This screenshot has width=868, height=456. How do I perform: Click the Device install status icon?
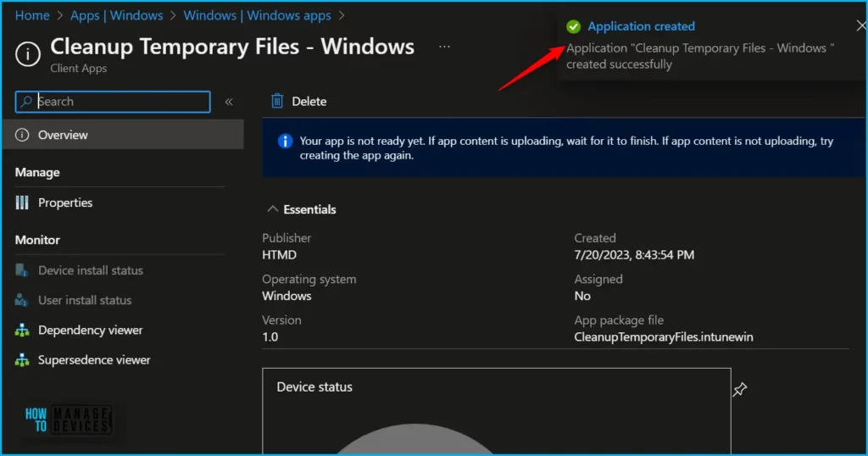[x=21, y=270]
